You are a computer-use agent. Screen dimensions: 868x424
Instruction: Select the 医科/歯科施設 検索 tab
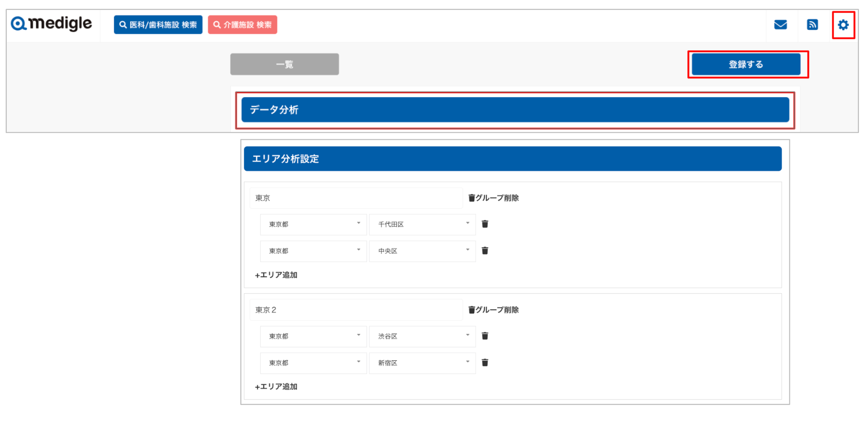coord(158,25)
